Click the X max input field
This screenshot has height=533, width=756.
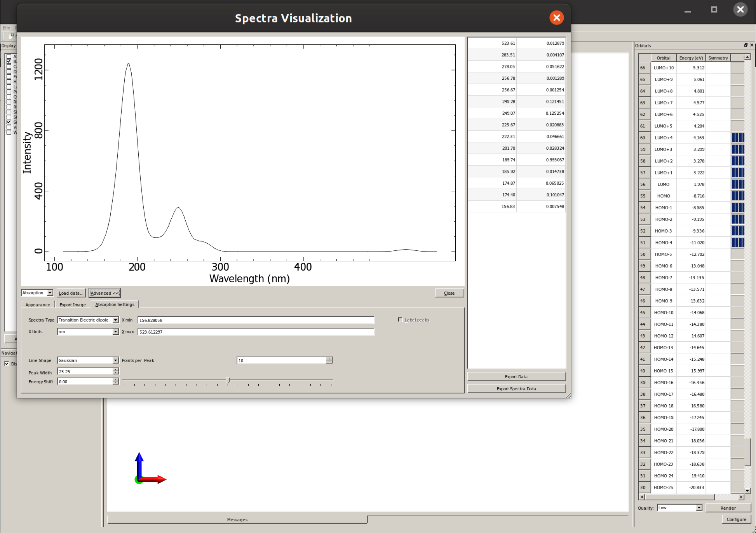coord(256,332)
